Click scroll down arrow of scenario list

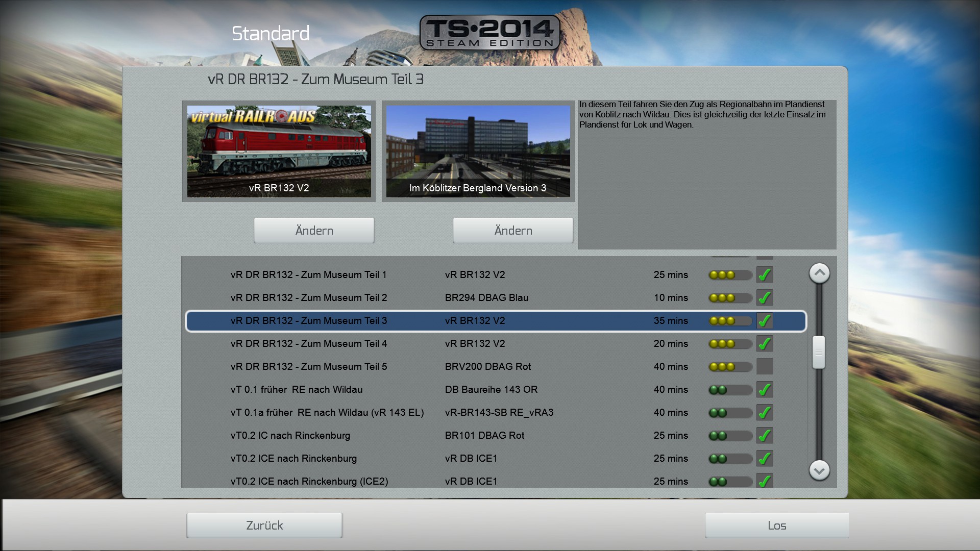pyautogui.click(x=819, y=470)
